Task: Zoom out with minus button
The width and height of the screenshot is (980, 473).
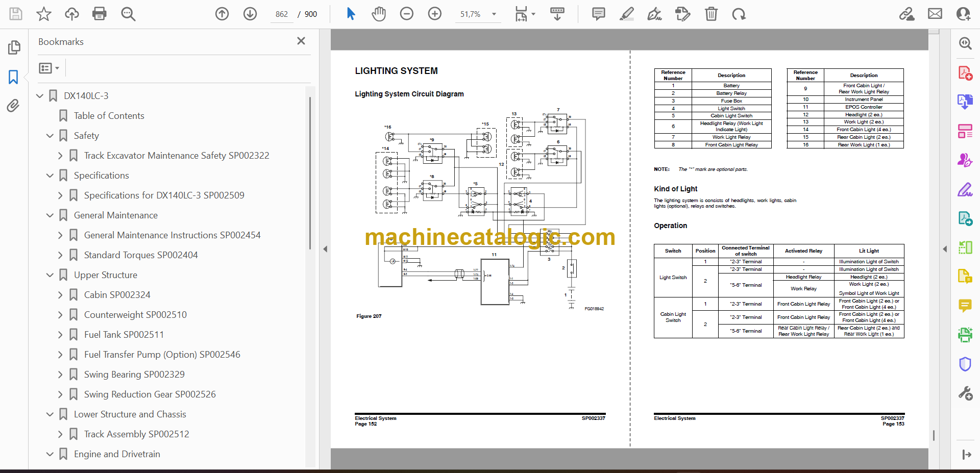Action: [x=407, y=14]
